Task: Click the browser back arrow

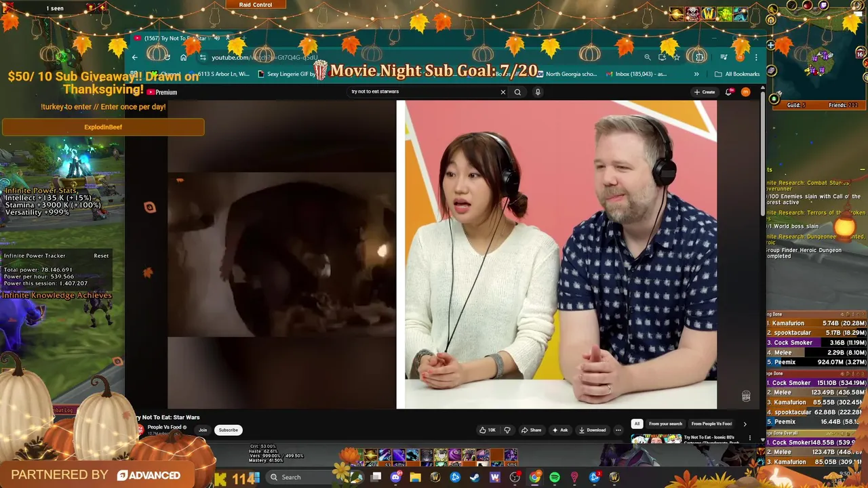Action: tap(134, 58)
